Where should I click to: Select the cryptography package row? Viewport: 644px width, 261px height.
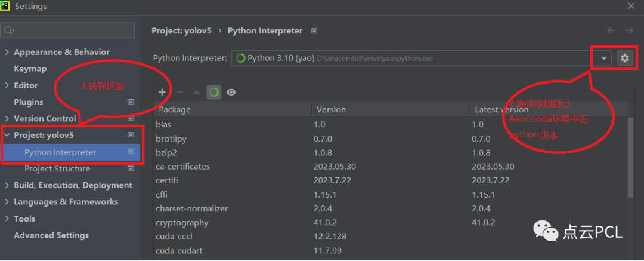click(182, 222)
